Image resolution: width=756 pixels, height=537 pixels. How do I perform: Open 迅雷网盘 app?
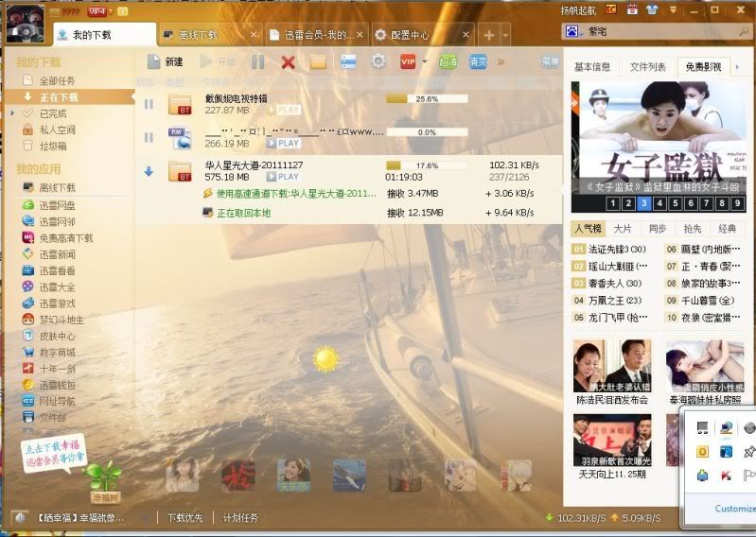57,206
